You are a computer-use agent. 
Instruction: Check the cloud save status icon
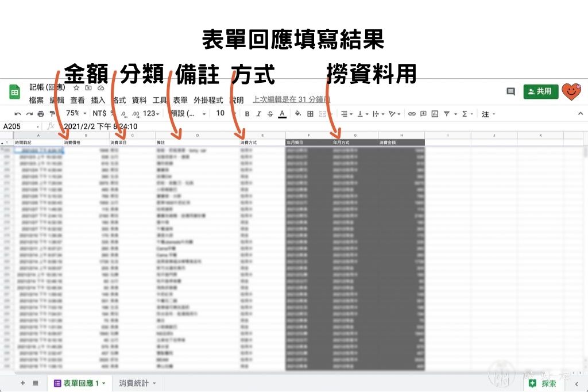tap(101, 88)
